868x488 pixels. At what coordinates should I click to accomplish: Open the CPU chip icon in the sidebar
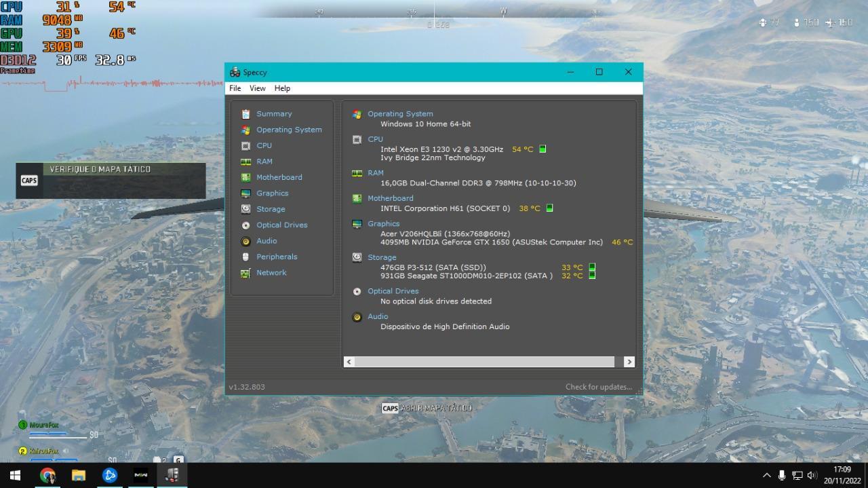pyautogui.click(x=245, y=146)
